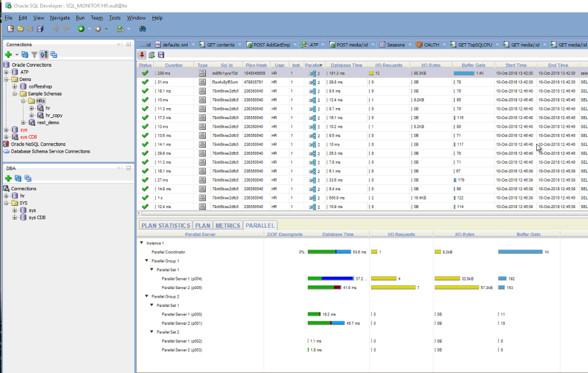
Task: Collapse the Sample Schemas folder
Action: coord(14,94)
